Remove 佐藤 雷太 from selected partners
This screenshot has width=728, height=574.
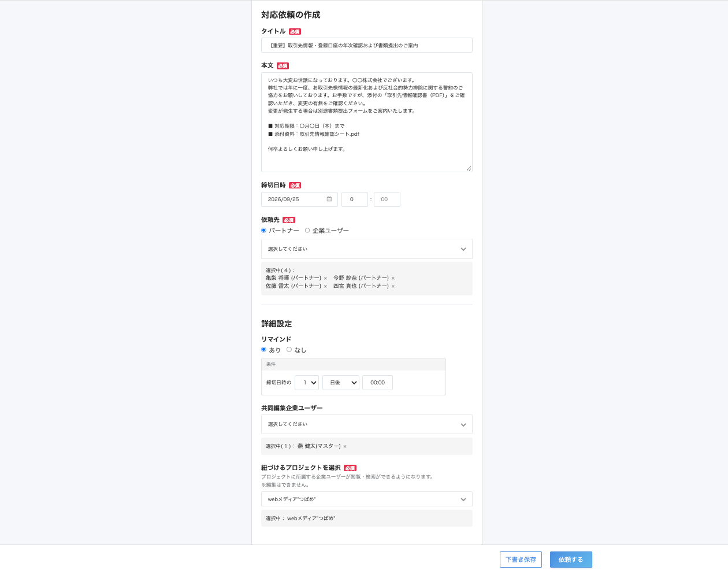click(325, 286)
